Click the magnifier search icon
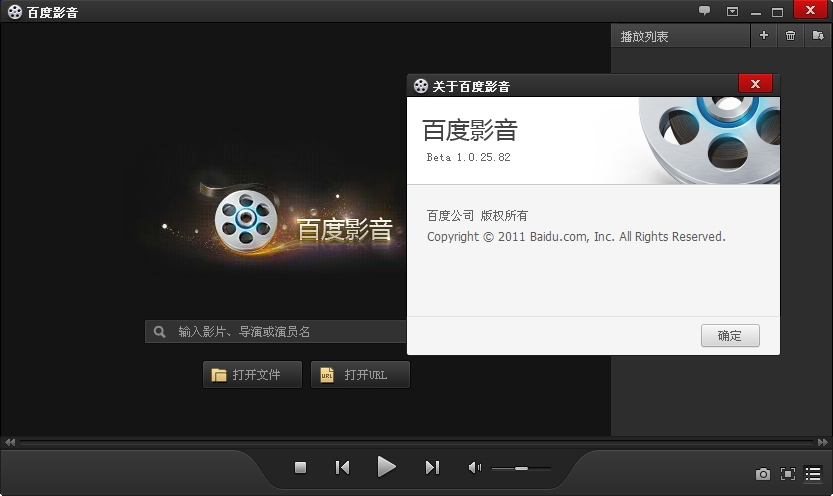This screenshot has height=496, width=833. pyautogui.click(x=159, y=332)
